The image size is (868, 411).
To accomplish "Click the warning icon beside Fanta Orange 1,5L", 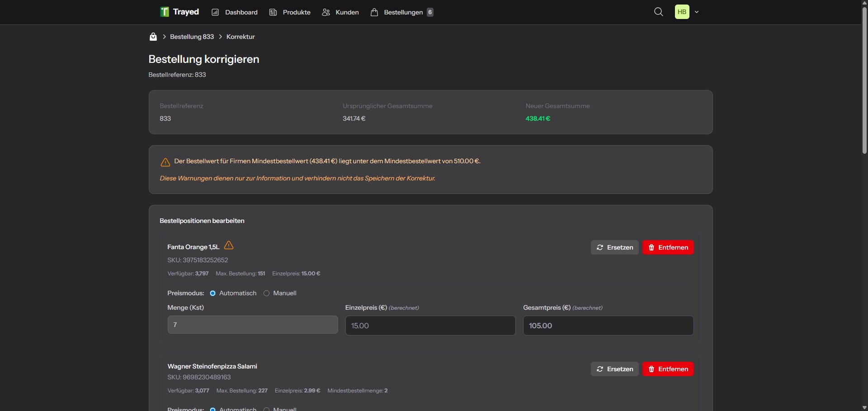I will tap(229, 246).
